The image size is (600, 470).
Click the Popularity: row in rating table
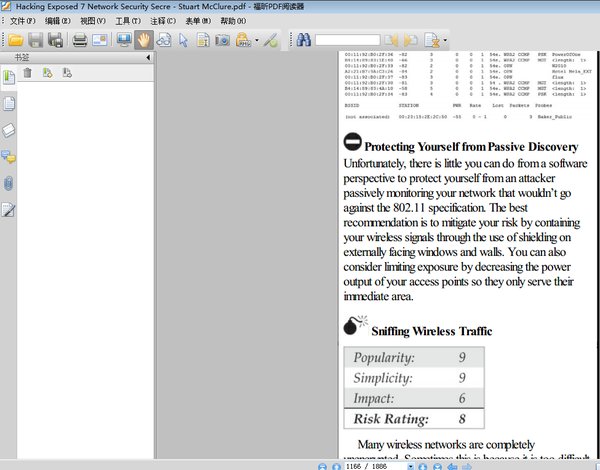414,357
